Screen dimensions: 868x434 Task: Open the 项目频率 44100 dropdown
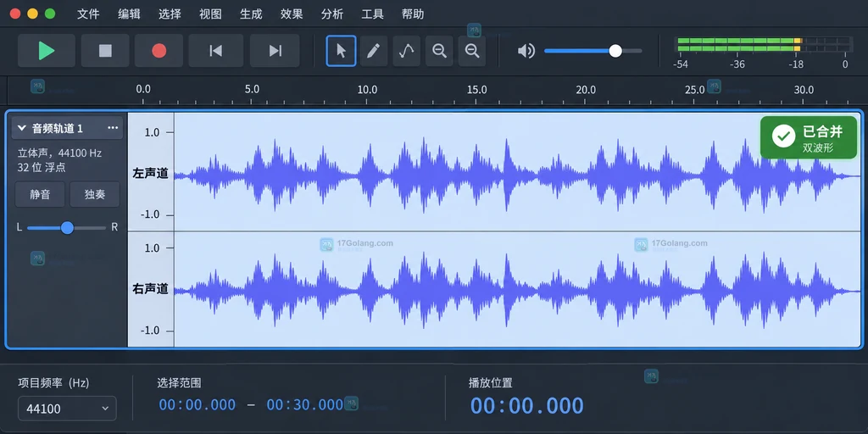pyautogui.click(x=67, y=409)
